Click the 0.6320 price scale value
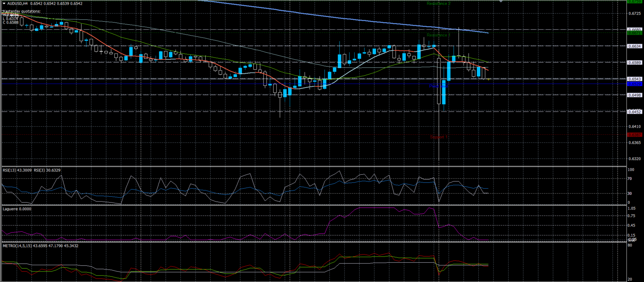644x282 pixels. (635, 159)
